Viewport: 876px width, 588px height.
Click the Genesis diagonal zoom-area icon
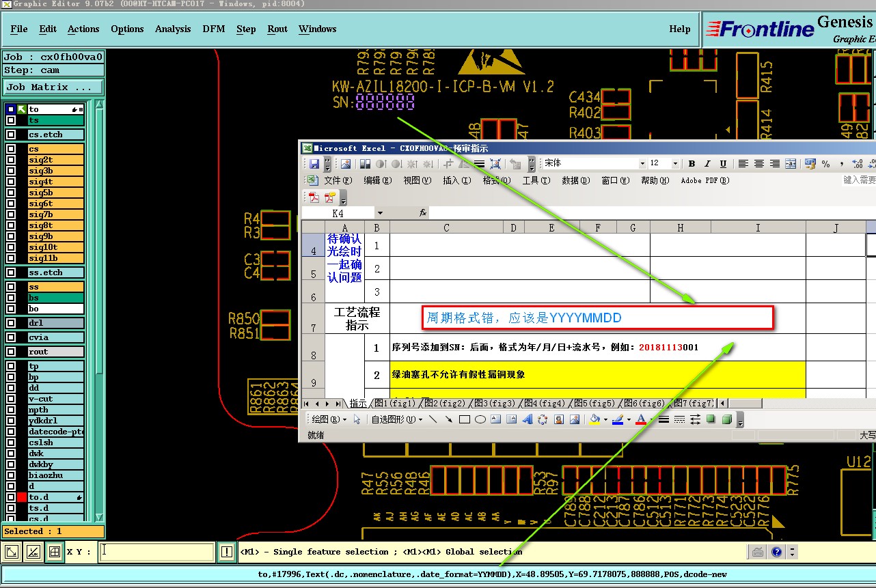12,552
